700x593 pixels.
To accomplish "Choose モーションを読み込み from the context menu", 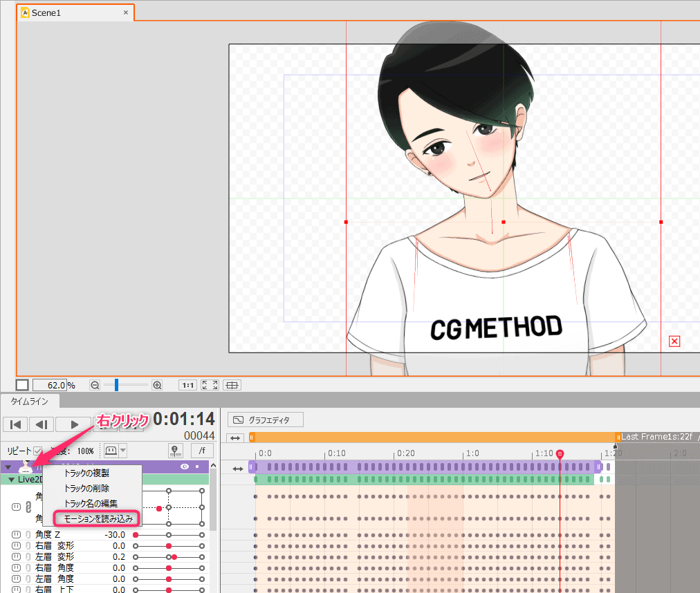I will point(98,518).
